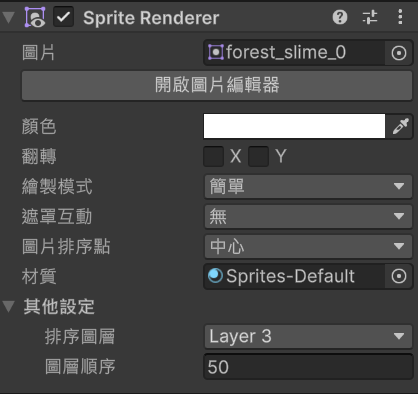Open the 圖片排序點 dropdown showing 中心
The height and width of the screenshot is (394, 418).
click(x=308, y=246)
